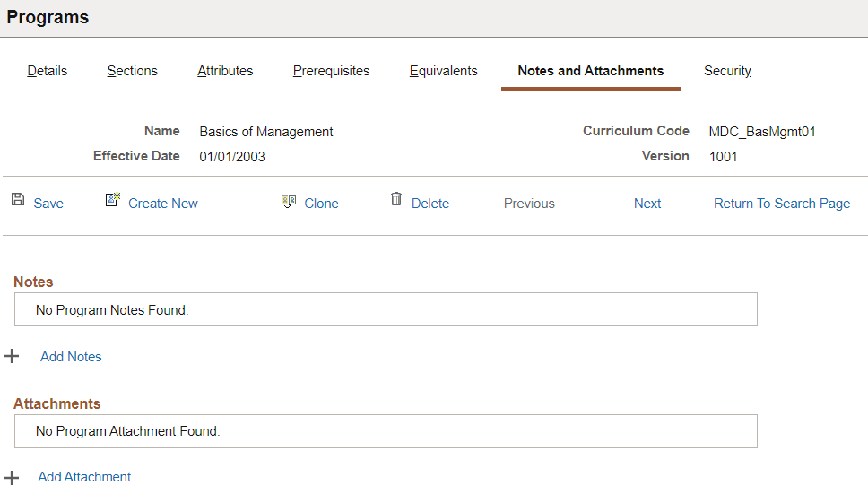Click the plus icon beside Add Notes
The height and width of the screenshot is (503, 868).
[x=12, y=356]
